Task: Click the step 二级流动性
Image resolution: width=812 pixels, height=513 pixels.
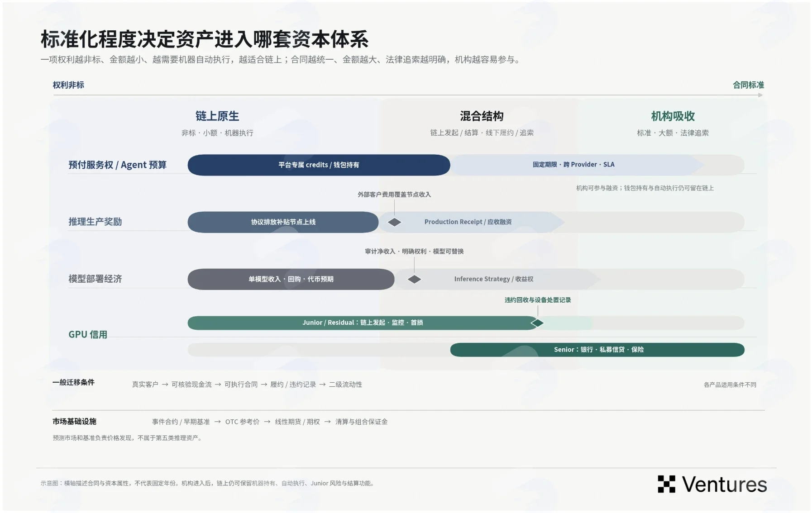Action: (345, 385)
